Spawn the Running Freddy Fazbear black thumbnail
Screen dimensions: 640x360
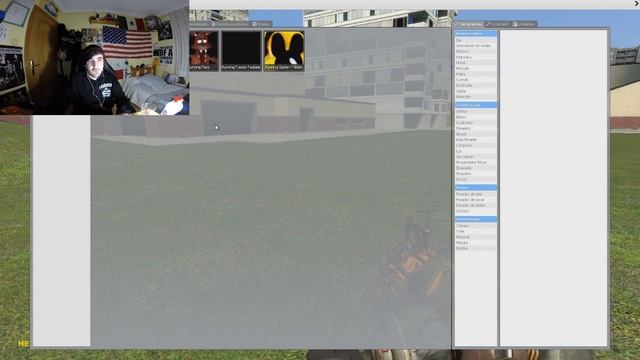[x=241, y=51]
